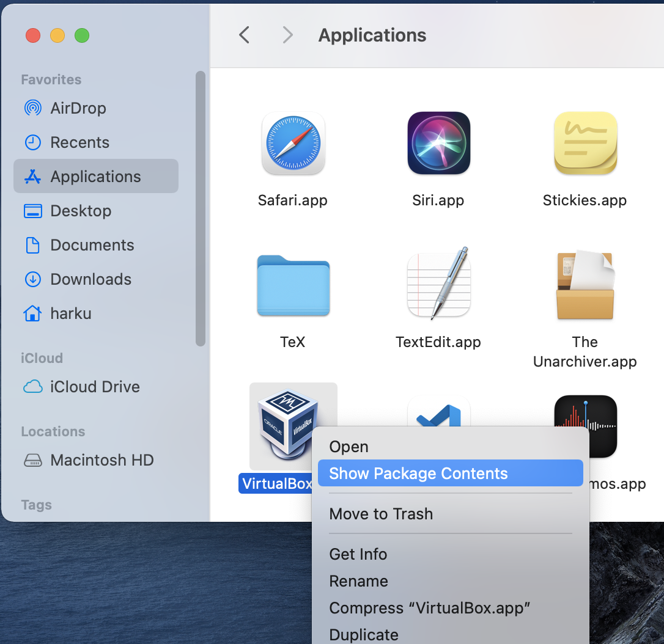Click the sidebar scrollbar
The height and width of the screenshot is (644, 664).
[x=201, y=208]
